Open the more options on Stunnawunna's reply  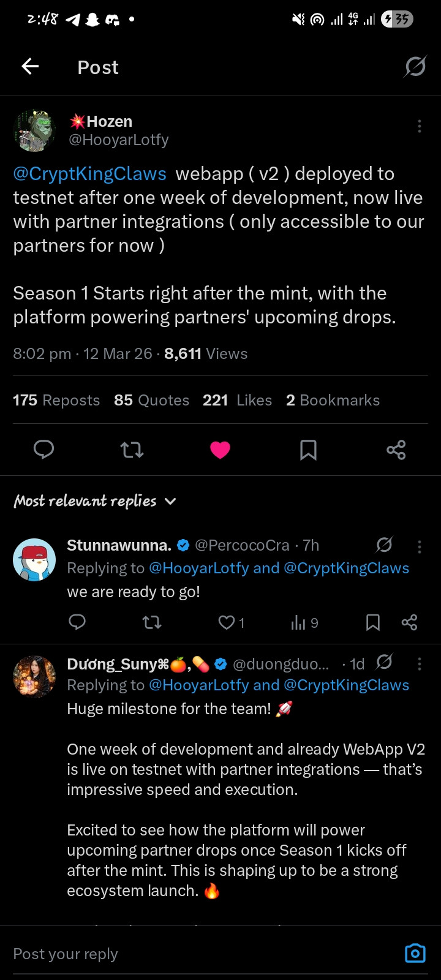click(x=419, y=546)
